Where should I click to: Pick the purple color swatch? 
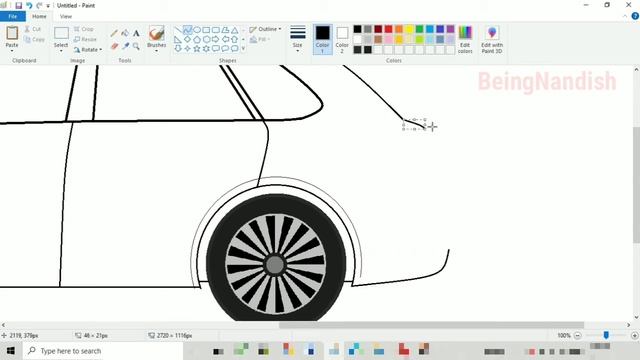click(450, 29)
